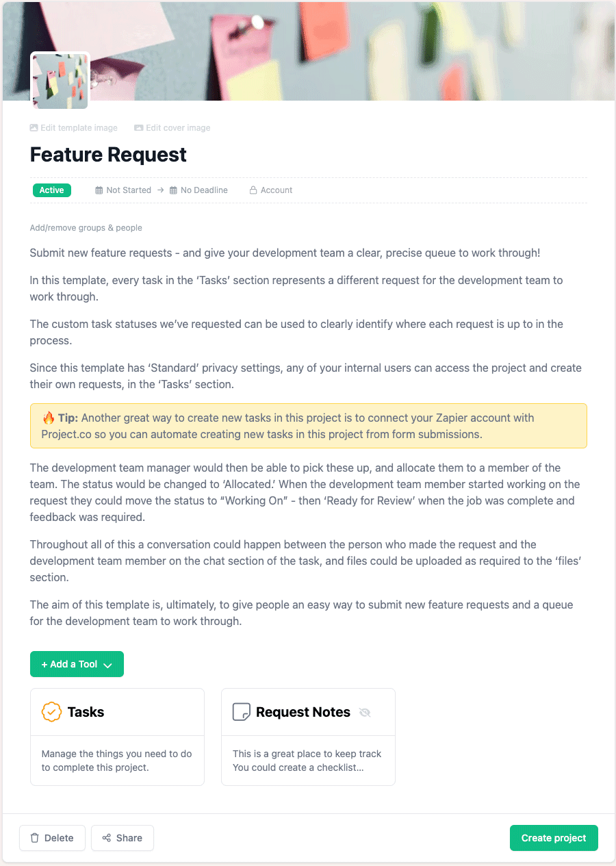Screen dimensions: 616x866
Task: Open the Account privacy menu
Action: coord(277,190)
